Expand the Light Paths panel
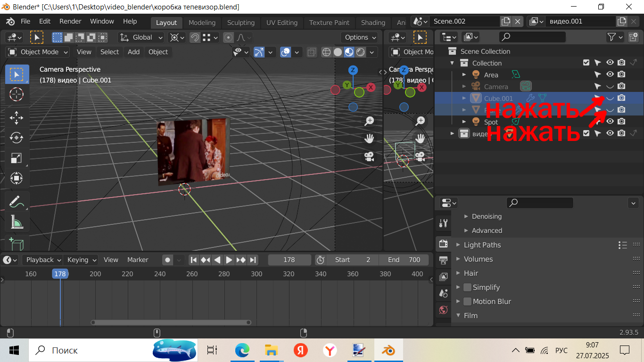Image resolution: width=644 pixels, height=362 pixels. point(482,245)
